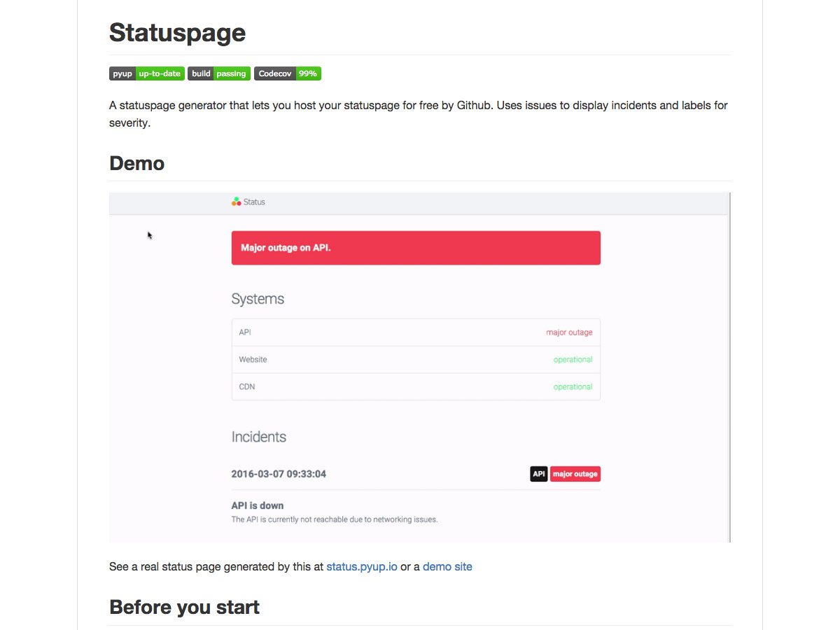Click the API is down incident title
The image size is (840, 630).
pos(258,505)
